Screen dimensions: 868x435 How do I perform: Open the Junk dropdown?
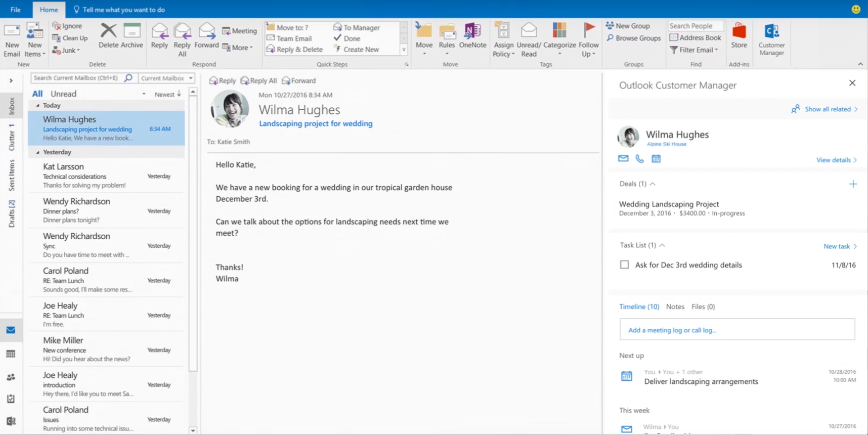point(66,50)
